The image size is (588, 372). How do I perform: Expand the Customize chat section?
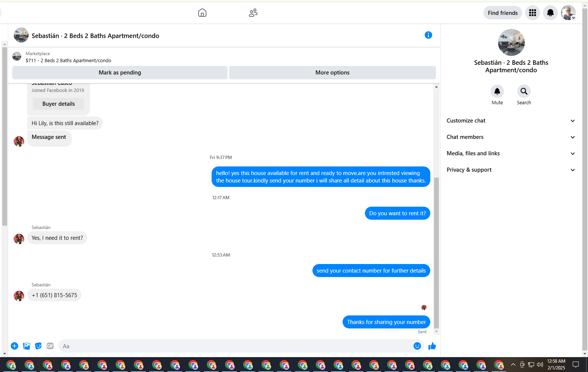click(x=511, y=121)
